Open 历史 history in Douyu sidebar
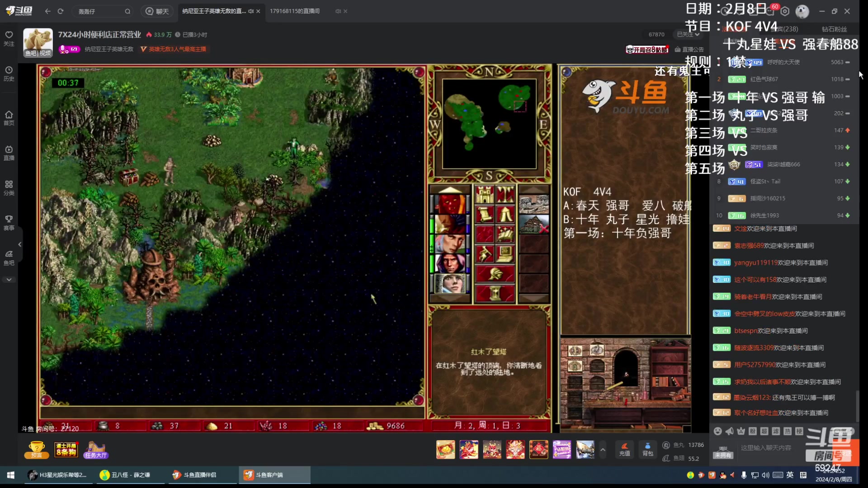 [x=9, y=74]
